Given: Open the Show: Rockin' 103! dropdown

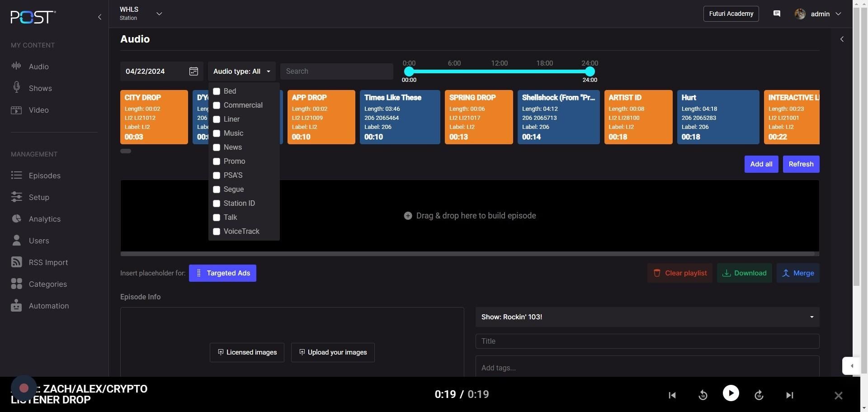Looking at the screenshot, I should (647, 317).
